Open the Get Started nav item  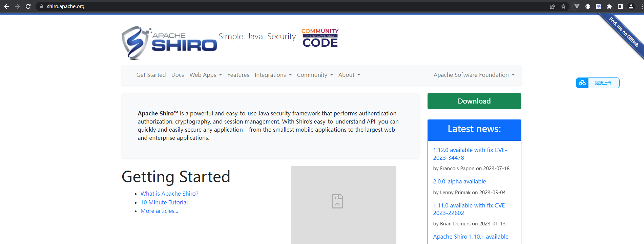coord(151,75)
